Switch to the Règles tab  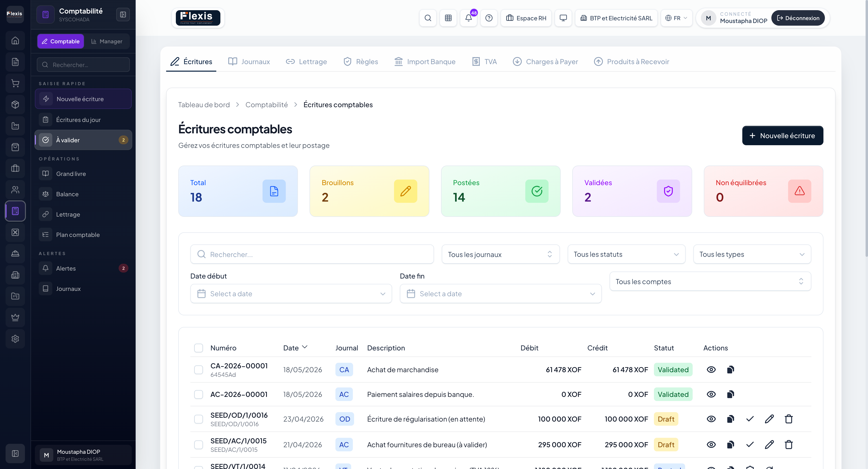[x=361, y=62]
